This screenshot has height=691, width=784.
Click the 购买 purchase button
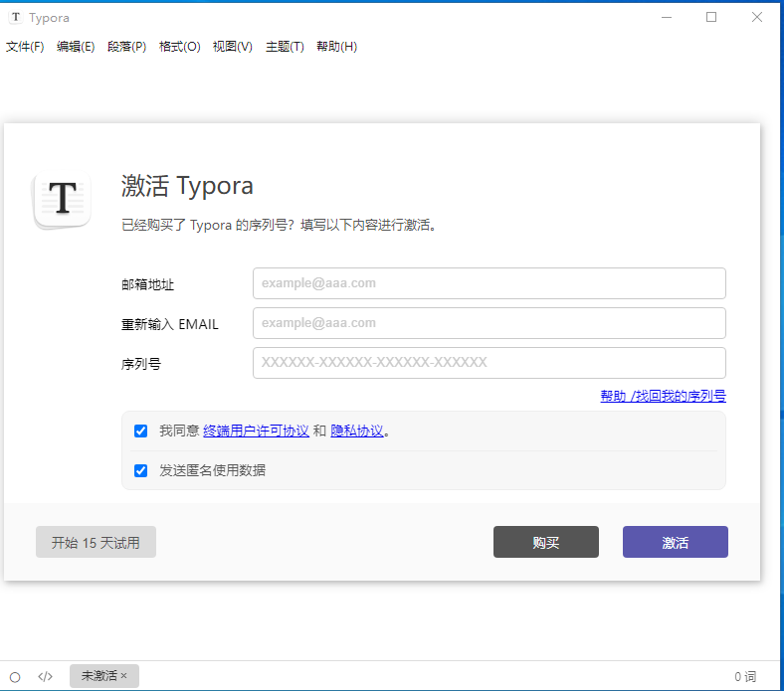pos(546,542)
